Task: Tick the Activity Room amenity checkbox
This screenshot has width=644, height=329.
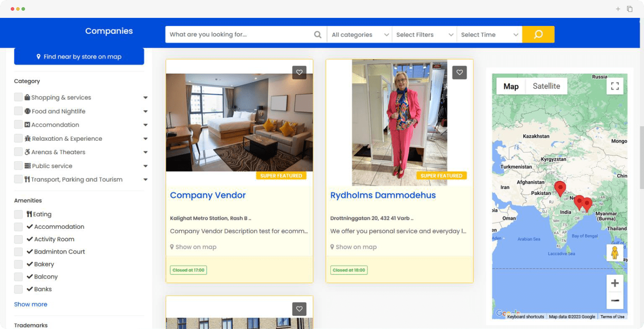Action: pyautogui.click(x=18, y=239)
